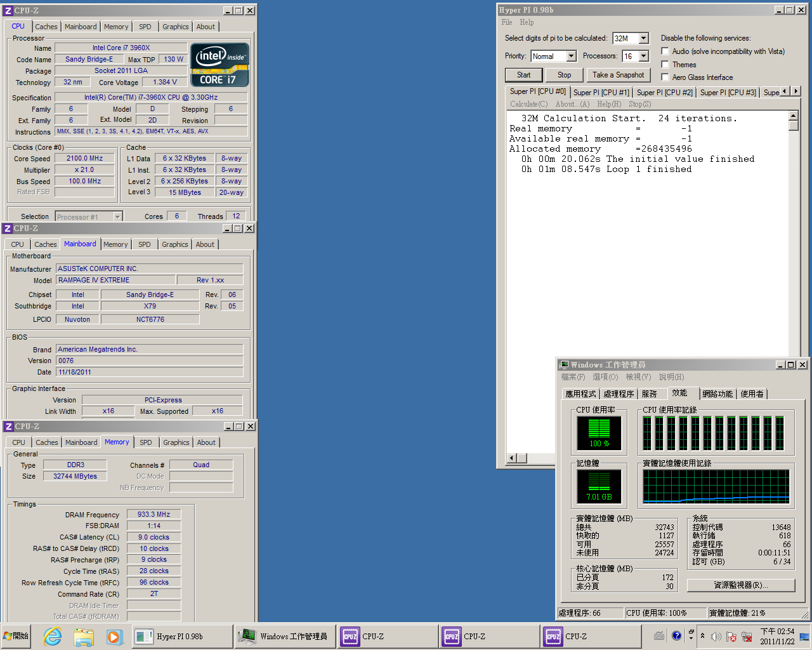Open Task Manager 檢視(V) menu
Screen dimensions: 812x650
click(638, 377)
